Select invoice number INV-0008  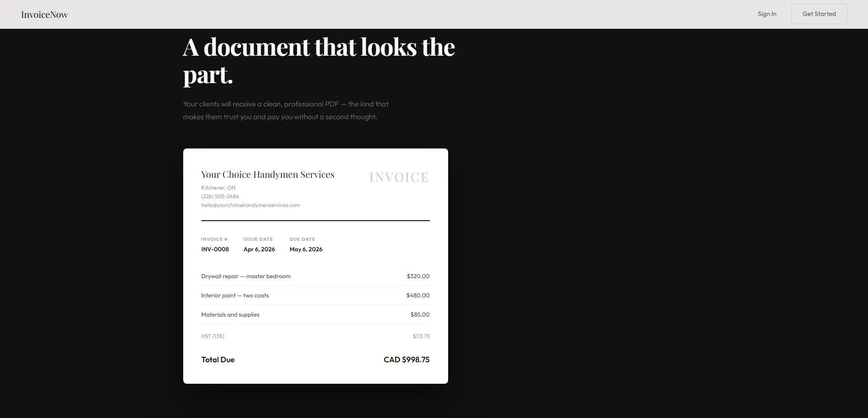215,249
